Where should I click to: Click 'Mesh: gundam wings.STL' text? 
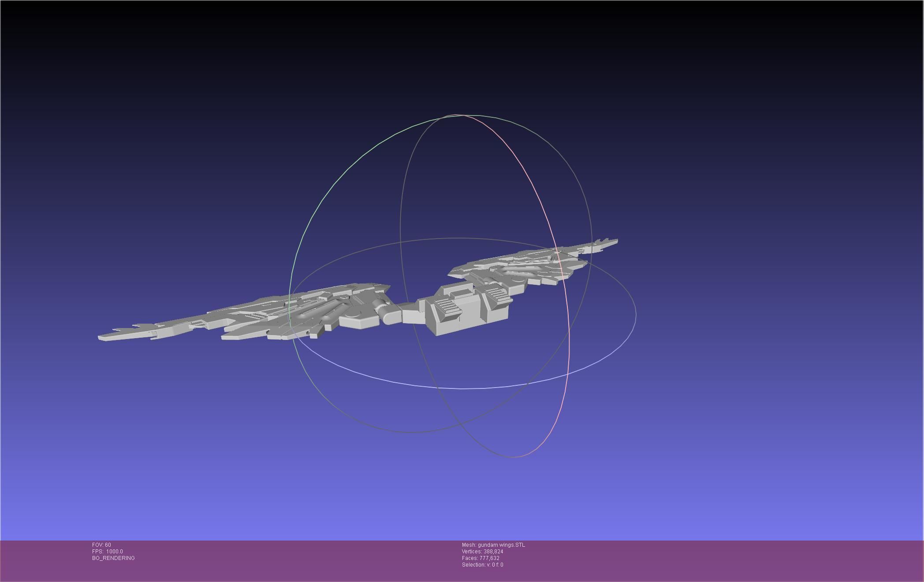click(493, 545)
